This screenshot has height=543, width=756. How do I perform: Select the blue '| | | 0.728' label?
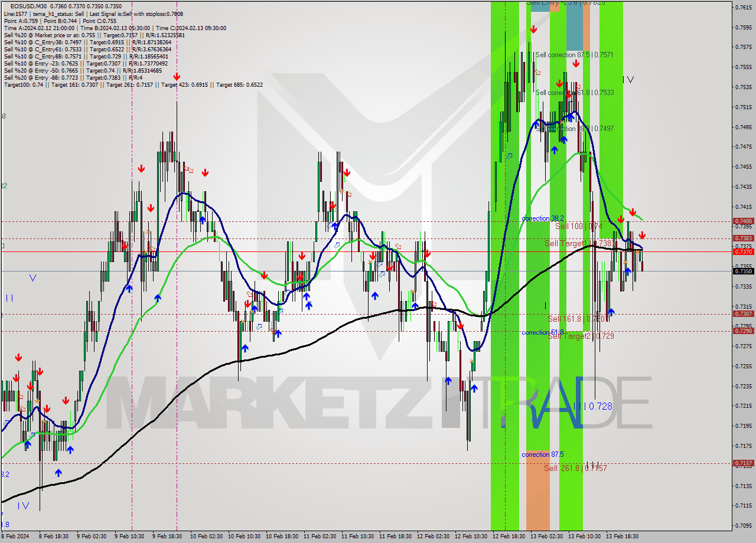point(592,406)
